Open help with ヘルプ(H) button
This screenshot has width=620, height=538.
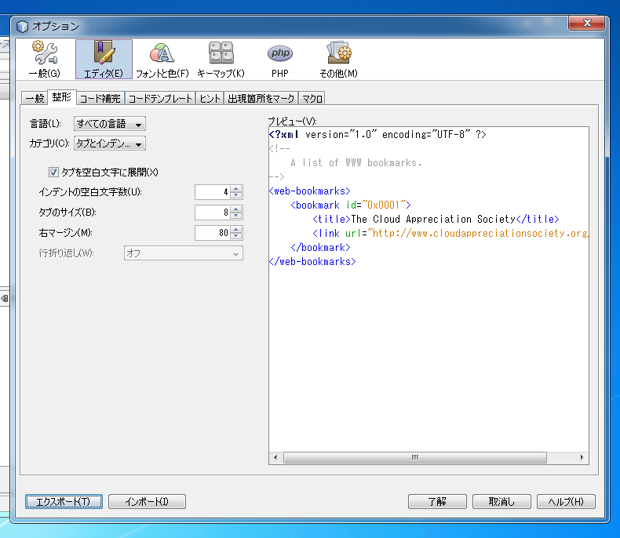coord(566,502)
